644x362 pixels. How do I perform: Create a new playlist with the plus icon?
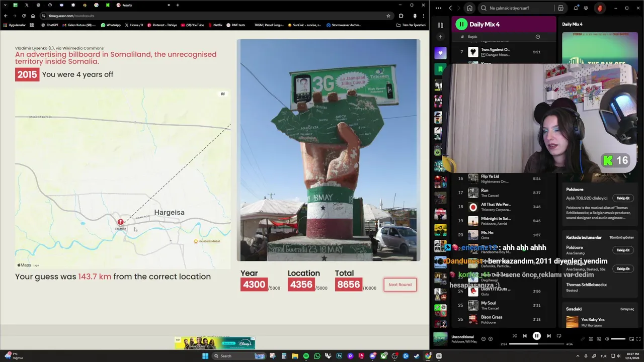(440, 37)
